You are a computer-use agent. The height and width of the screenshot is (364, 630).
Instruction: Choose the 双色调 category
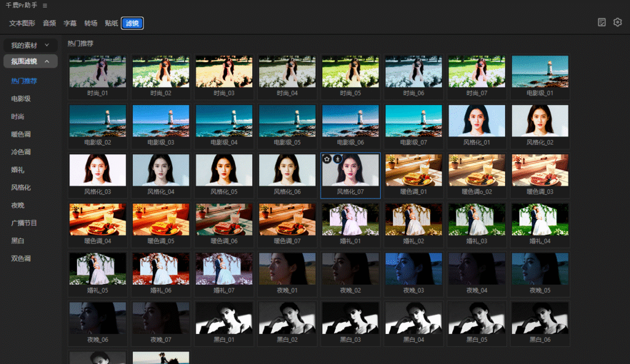[21, 258]
